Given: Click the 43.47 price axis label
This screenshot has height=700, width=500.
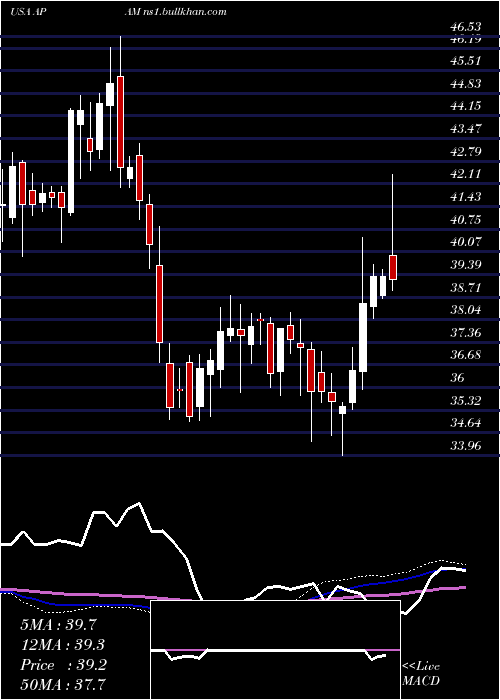Looking at the screenshot, I should click(x=466, y=129).
